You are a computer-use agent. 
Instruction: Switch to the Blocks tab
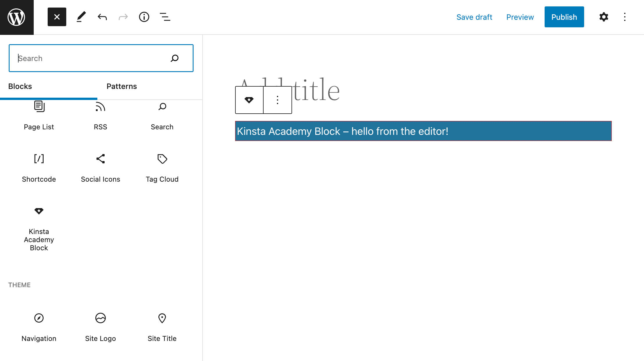pos(20,86)
